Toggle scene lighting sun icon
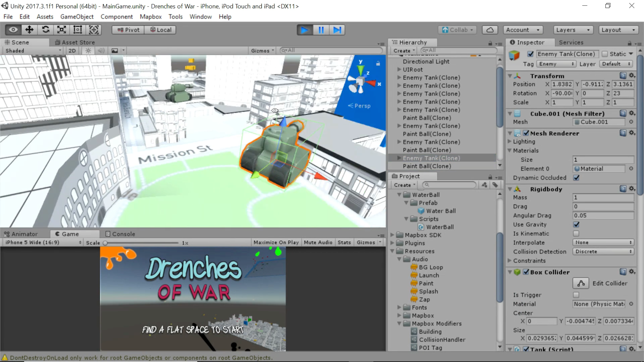This screenshot has height=362, width=644. pyautogui.click(x=88, y=51)
